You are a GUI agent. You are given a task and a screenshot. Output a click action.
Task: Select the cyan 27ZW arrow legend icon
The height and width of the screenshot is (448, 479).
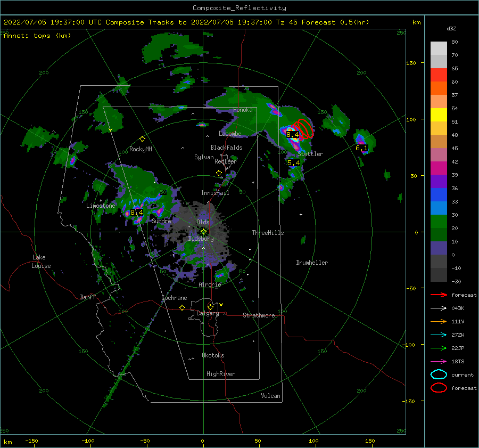point(439,335)
